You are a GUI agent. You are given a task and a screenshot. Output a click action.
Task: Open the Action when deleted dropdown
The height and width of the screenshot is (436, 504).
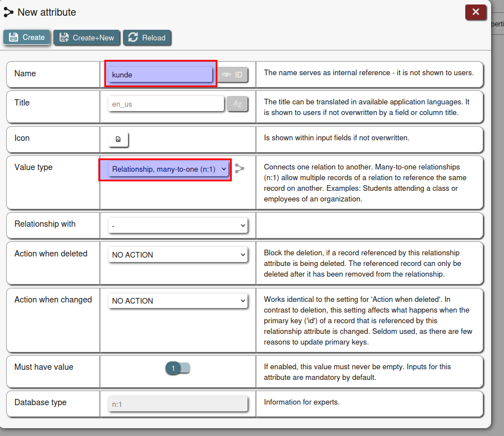tap(177, 255)
